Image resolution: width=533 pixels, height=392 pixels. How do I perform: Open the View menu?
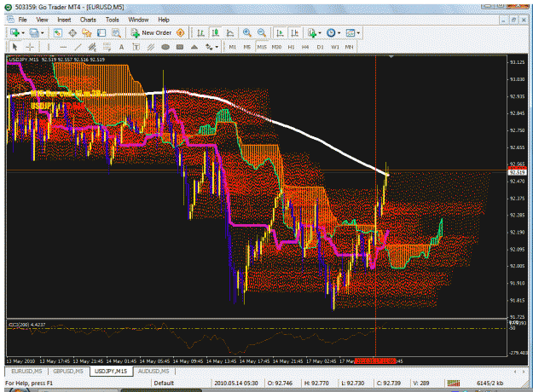coord(42,20)
